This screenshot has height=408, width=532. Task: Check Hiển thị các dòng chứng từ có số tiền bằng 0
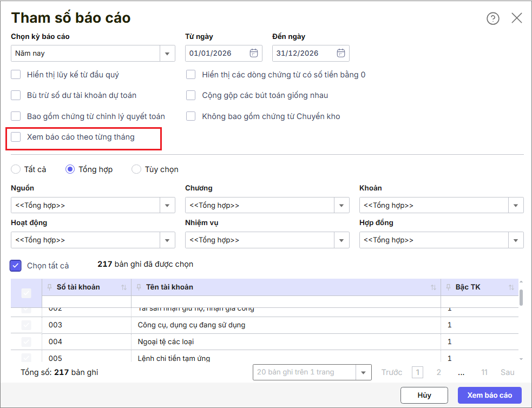pyautogui.click(x=191, y=75)
